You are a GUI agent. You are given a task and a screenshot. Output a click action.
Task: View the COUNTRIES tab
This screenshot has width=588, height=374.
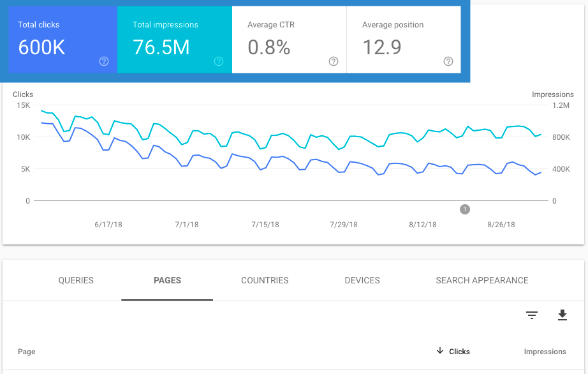(265, 280)
